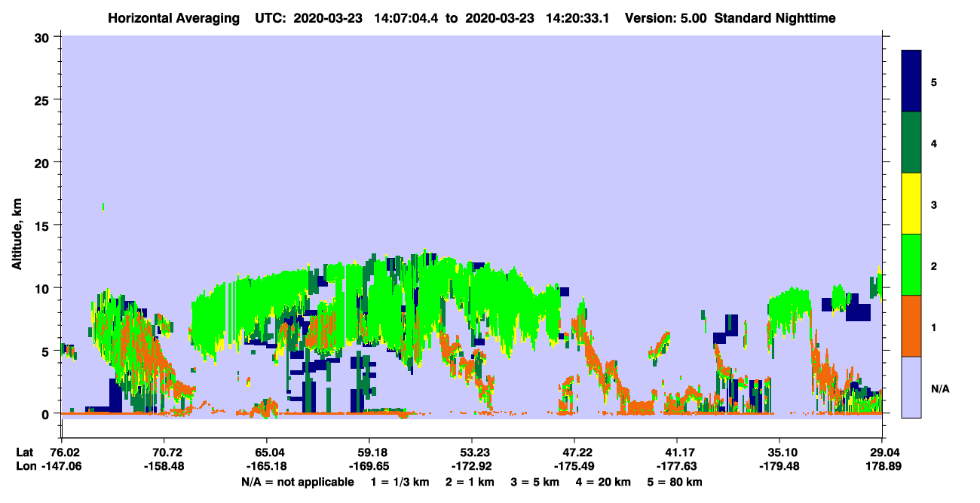Click legend text '2 = 1 km'
This screenshot has width=980, height=503.
(x=471, y=482)
